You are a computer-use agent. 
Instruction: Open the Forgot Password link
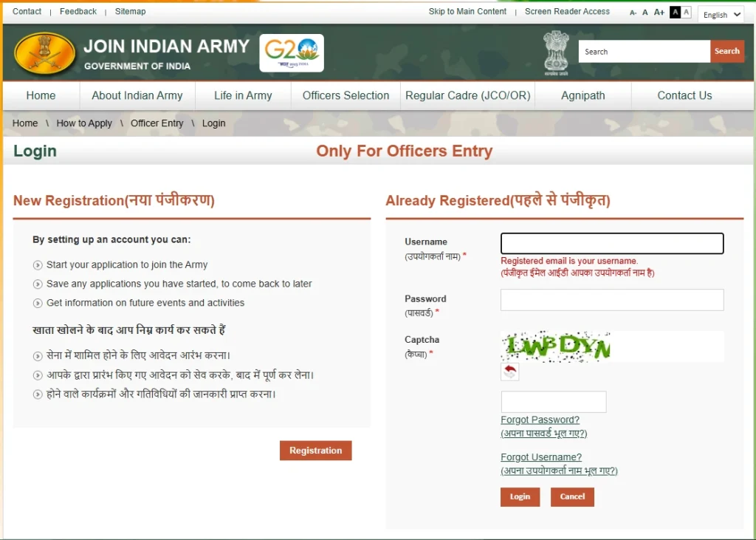540,419
